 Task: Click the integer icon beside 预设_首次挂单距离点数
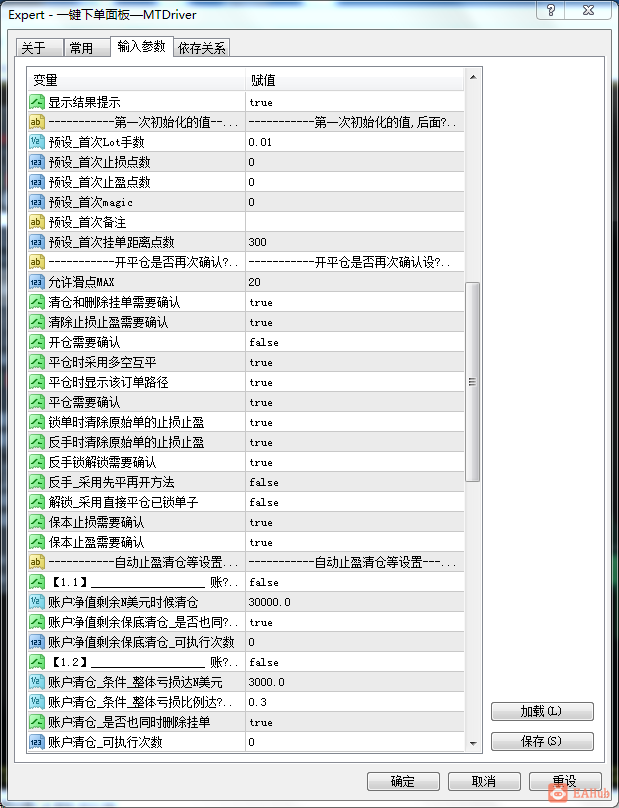(37, 242)
